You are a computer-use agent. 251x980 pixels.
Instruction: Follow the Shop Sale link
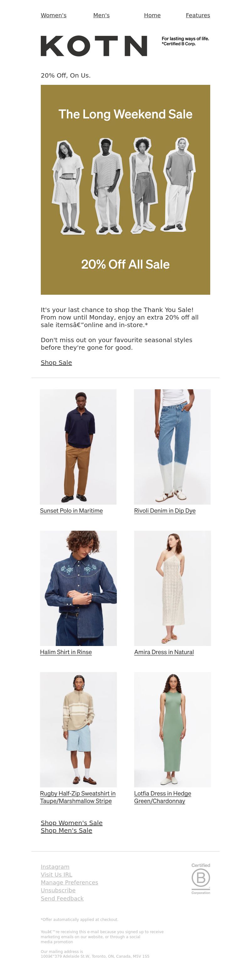(56, 363)
